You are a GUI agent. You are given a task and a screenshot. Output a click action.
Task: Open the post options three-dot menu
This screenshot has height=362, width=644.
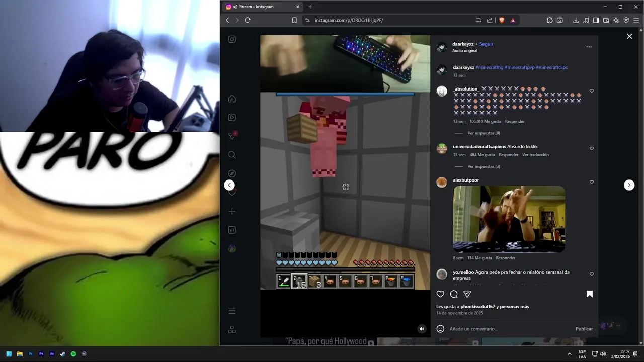pyautogui.click(x=589, y=47)
